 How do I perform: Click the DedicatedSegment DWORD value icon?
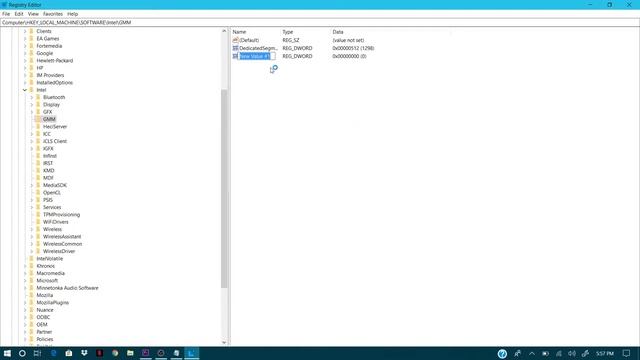coord(235,48)
